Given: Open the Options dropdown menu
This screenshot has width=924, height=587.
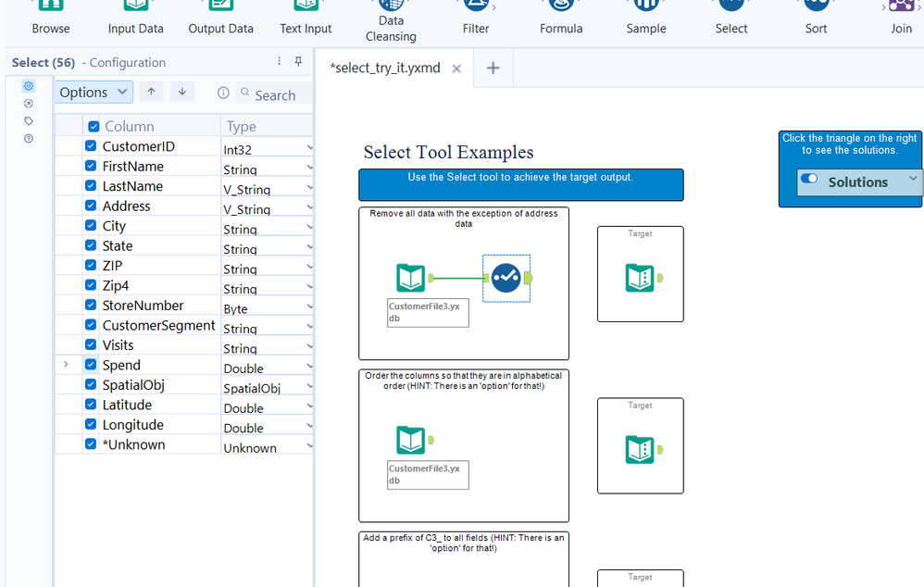Looking at the screenshot, I should pos(94,92).
